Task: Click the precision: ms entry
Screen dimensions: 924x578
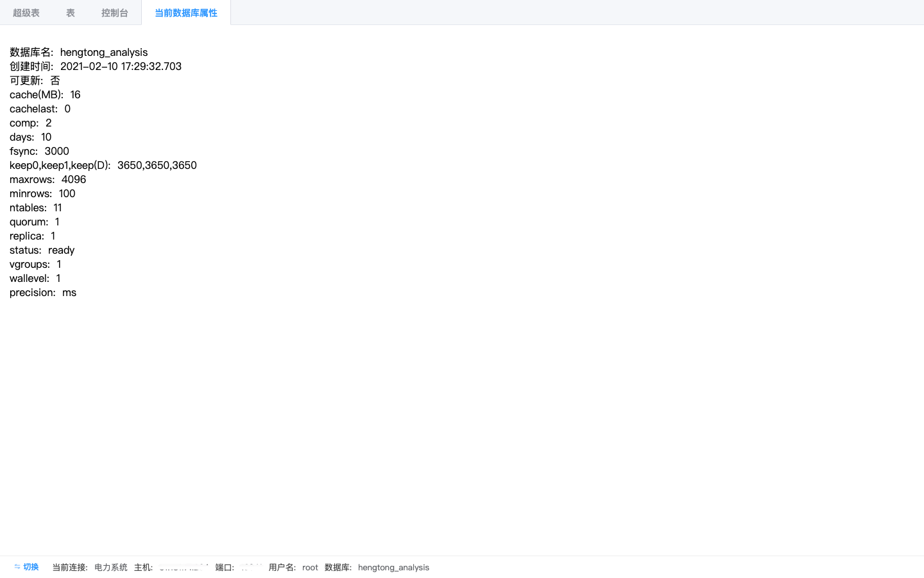Action: pos(43,293)
